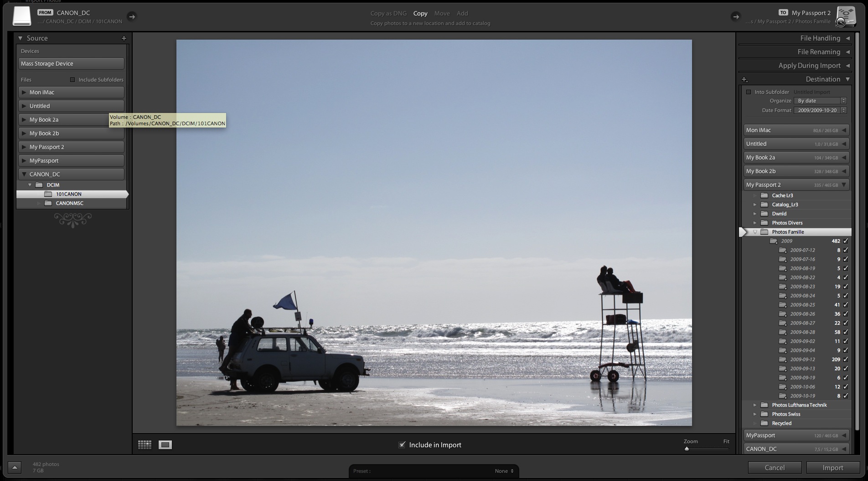This screenshot has width=868, height=481.
Task: Expand My Passport 2 source volume
Action: 24,147
